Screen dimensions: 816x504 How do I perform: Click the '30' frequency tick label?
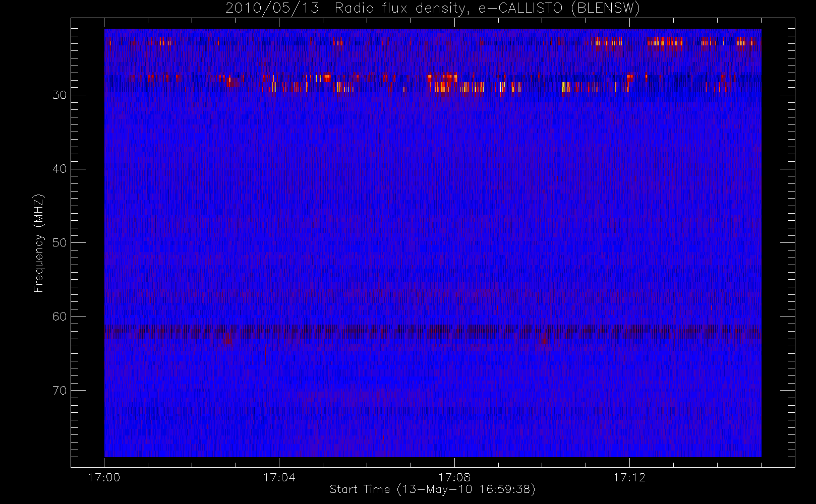pyautogui.click(x=60, y=95)
